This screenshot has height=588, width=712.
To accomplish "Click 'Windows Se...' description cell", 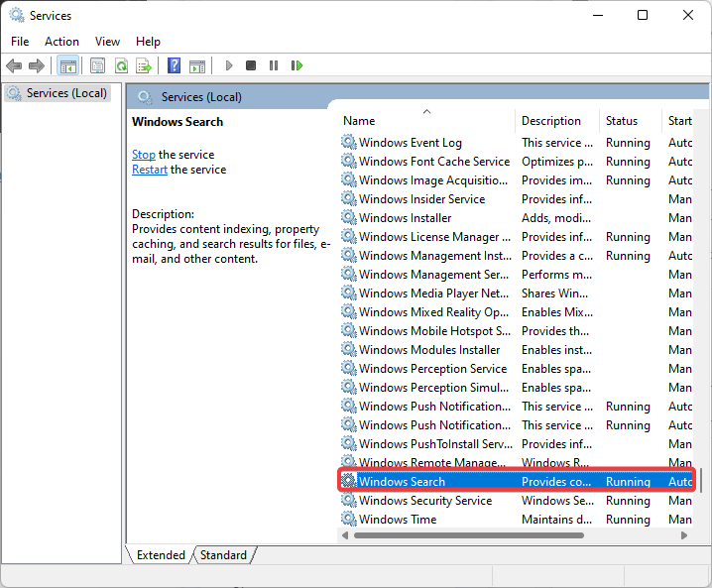I will 557,501.
